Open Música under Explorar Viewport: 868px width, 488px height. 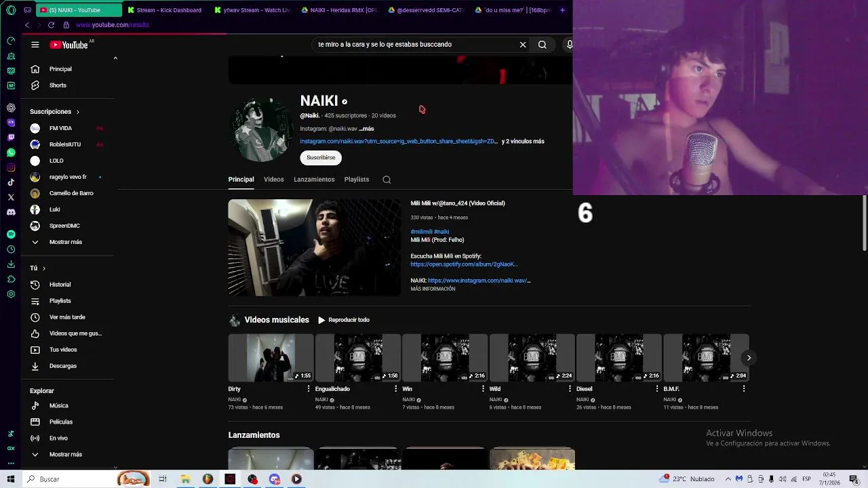point(58,405)
